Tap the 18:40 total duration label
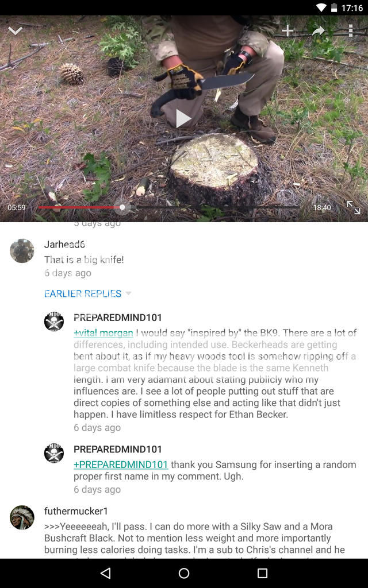This screenshot has width=368, height=588. (x=322, y=207)
